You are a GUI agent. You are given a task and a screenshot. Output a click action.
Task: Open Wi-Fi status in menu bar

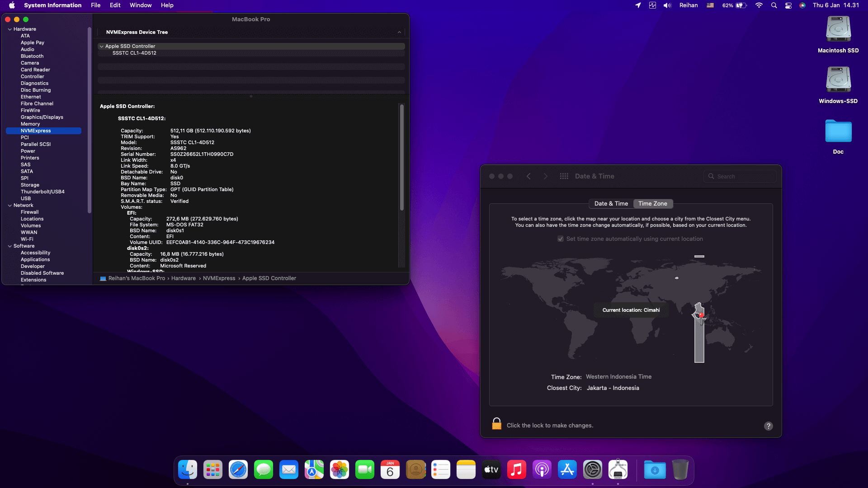click(x=759, y=5)
